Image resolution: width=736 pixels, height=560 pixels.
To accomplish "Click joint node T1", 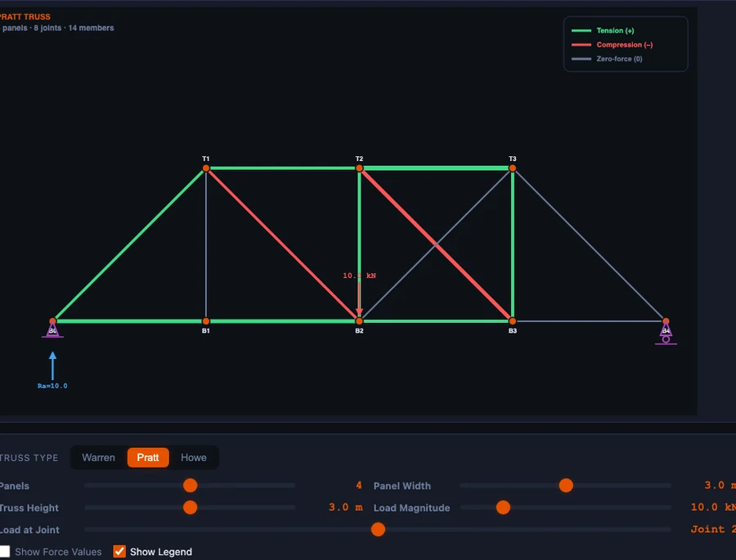I will pyautogui.click(x=206, y=168).
